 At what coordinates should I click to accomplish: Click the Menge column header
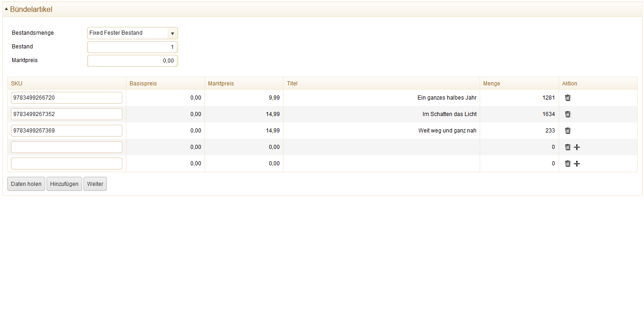point(519,84)
